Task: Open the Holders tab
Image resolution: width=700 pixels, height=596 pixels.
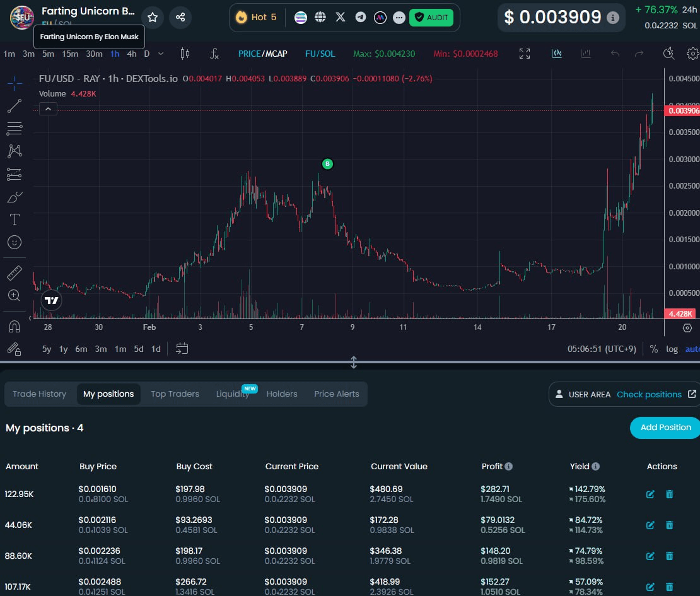Action: (282, 394)
